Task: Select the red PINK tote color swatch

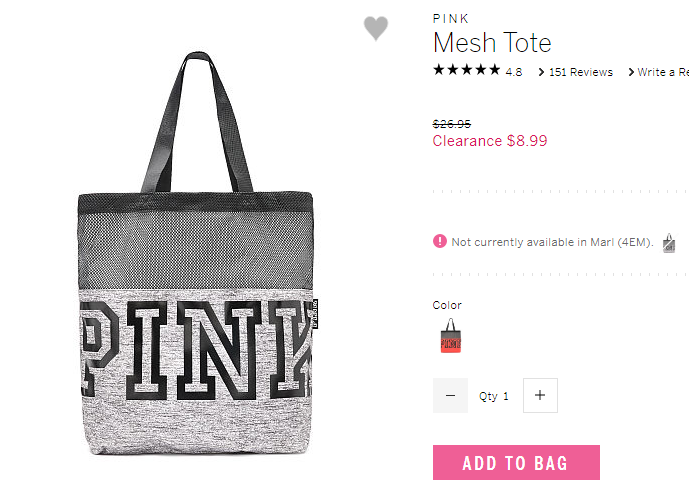Action: point(451,336)
